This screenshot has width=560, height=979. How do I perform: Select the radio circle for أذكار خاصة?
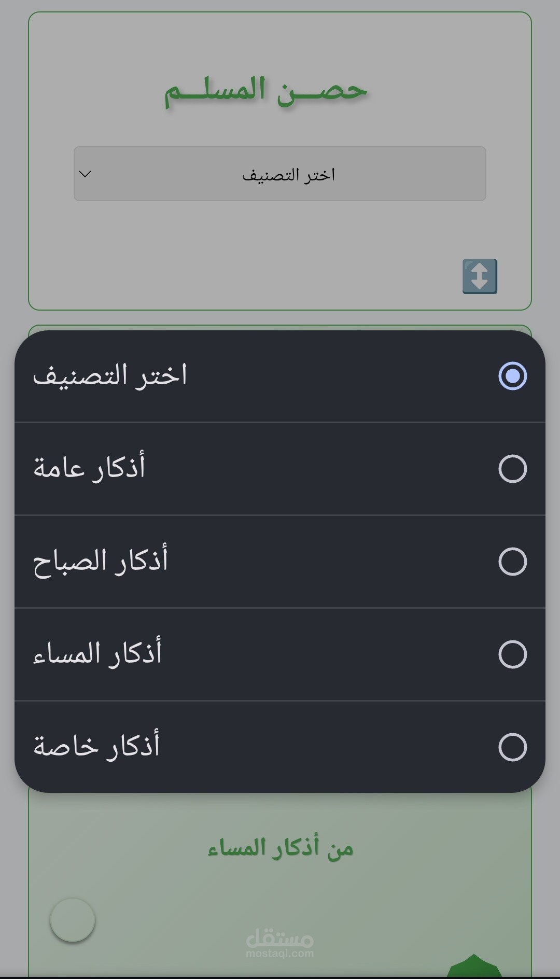pos(512,747)
